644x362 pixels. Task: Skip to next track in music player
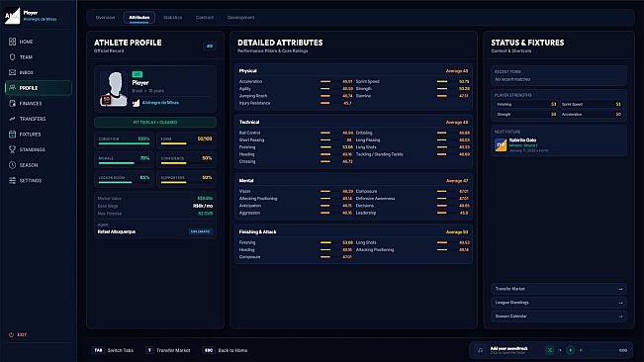pos(581,350)
